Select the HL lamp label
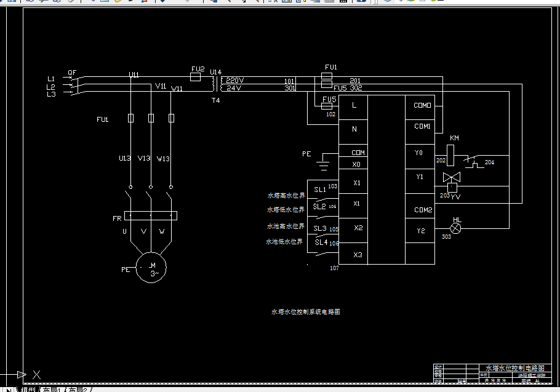Viewport: 560px width, 392px height. 457,220
